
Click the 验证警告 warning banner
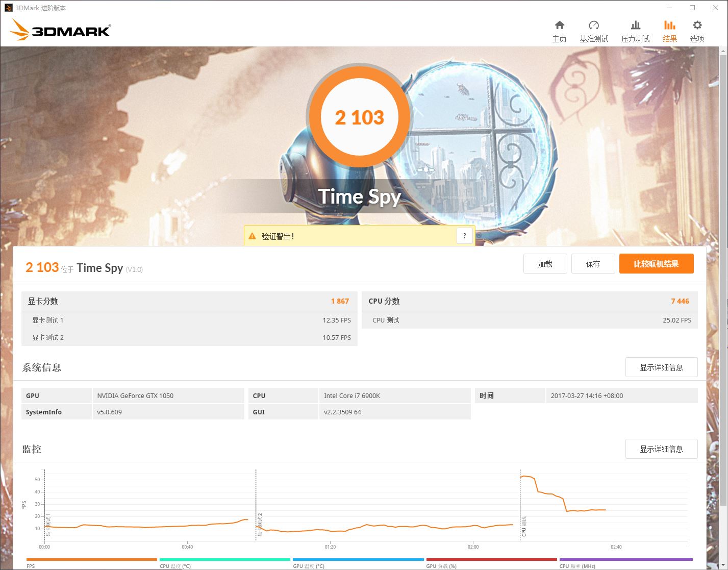click(359, 236)
